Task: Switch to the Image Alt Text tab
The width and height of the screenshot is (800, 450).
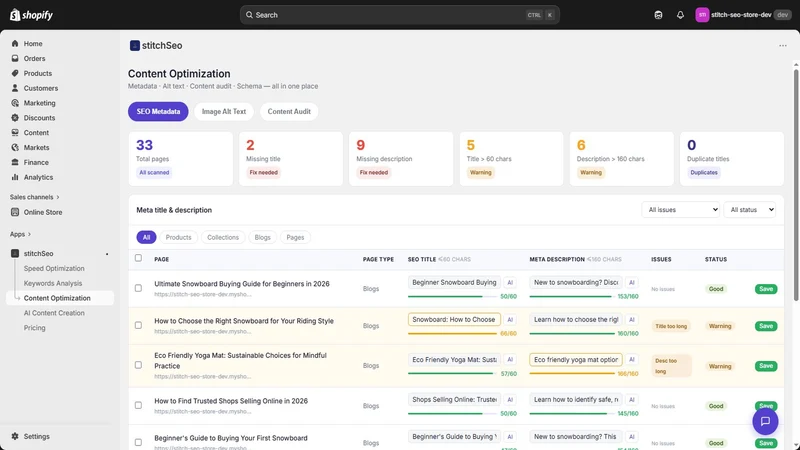Action: (x=223, y=111)
